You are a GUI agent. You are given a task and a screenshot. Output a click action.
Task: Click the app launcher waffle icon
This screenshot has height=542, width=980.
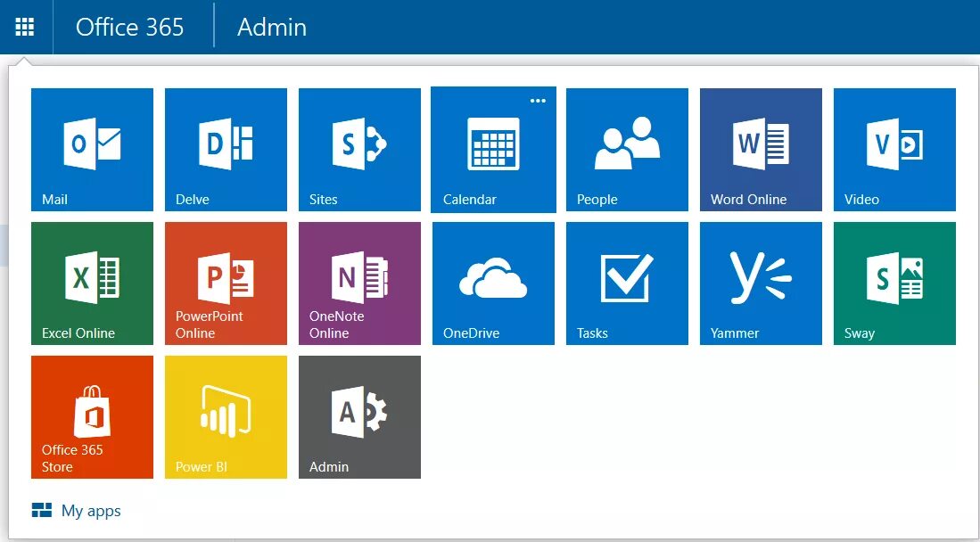[x=25, y=27]
